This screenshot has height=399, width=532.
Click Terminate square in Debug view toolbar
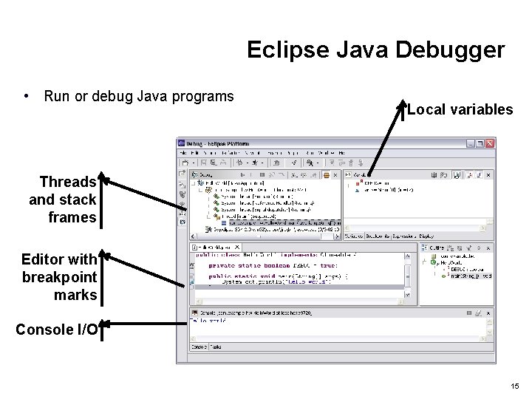click(262, 175)
